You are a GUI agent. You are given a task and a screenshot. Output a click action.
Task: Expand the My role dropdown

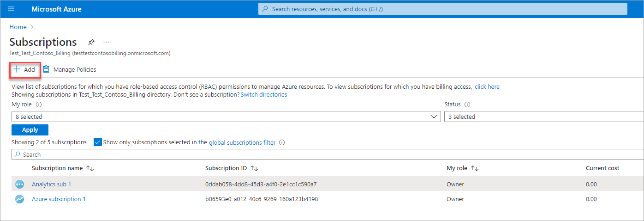pos(226,117)
